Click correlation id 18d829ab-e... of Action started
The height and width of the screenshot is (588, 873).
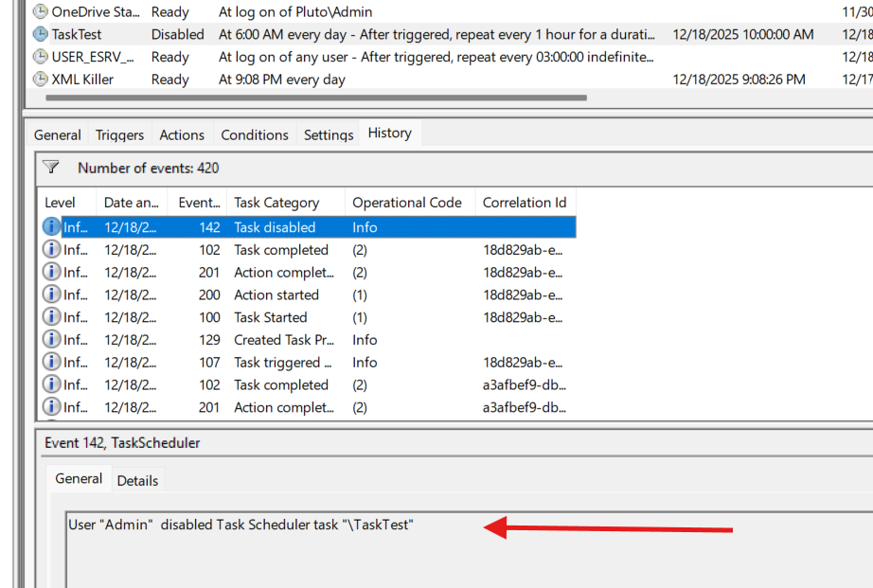pyautogui.click(x=523, y=294)
